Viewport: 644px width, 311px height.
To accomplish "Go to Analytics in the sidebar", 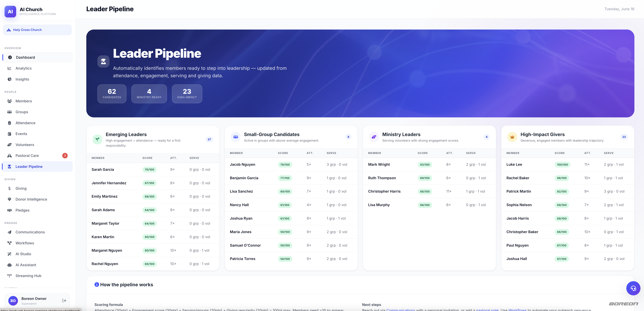I will click(37, 68).
